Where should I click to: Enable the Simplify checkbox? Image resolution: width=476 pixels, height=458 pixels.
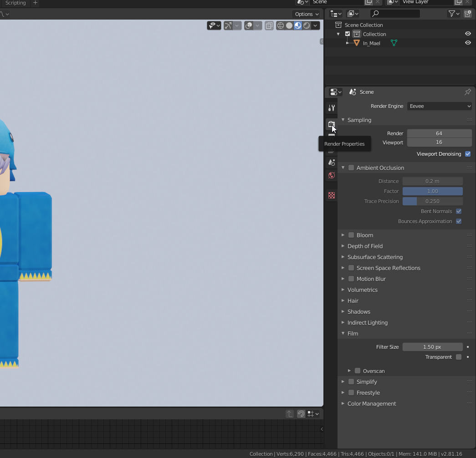351,382
